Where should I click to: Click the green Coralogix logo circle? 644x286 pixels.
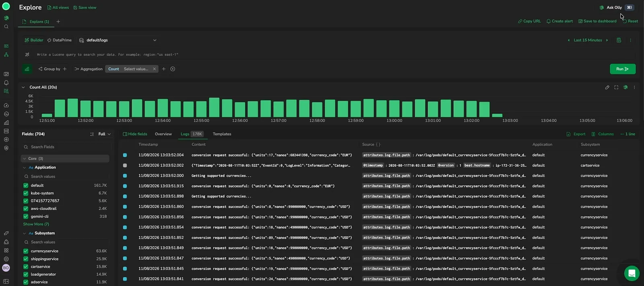[6, 6]
